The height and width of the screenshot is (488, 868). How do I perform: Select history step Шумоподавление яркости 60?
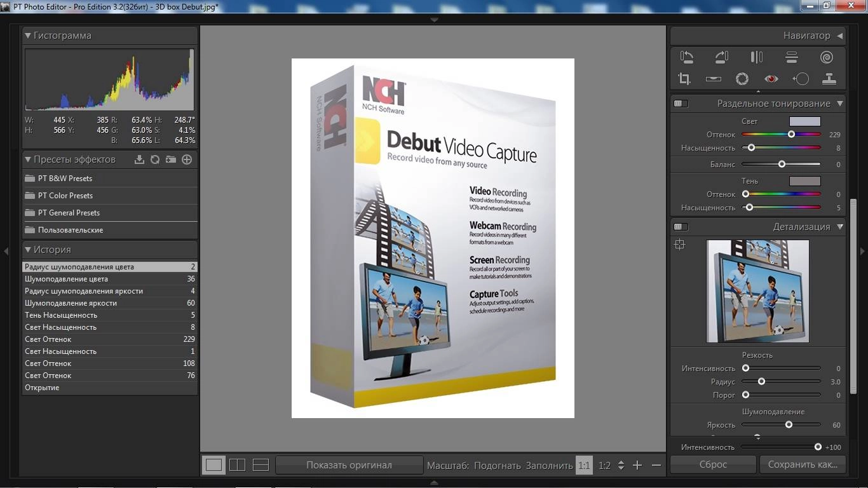pos(110,303)
